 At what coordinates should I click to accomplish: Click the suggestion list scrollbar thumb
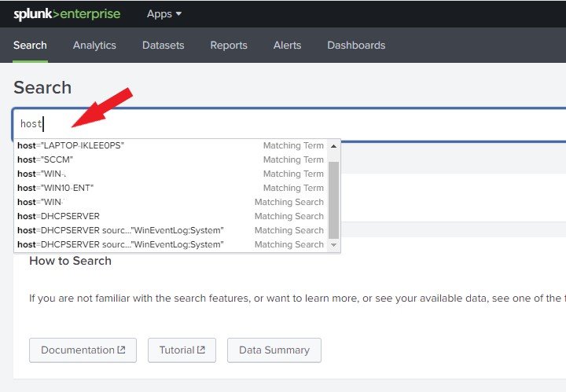pos(333,200)
